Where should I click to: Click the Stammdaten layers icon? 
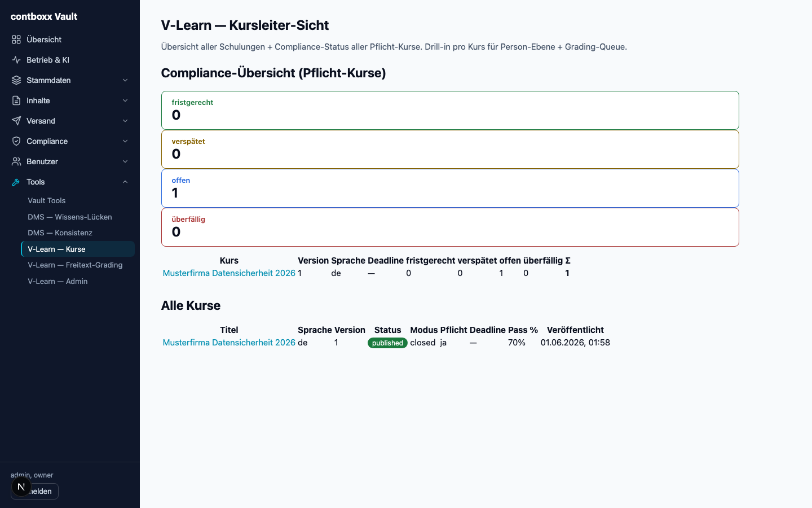point(16,80)
